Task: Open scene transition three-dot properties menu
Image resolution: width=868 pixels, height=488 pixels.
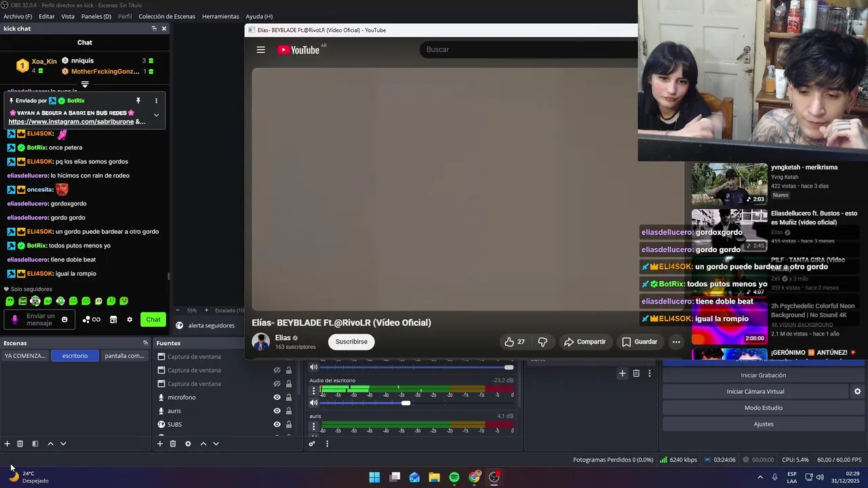Action: [x=650, y=373]
